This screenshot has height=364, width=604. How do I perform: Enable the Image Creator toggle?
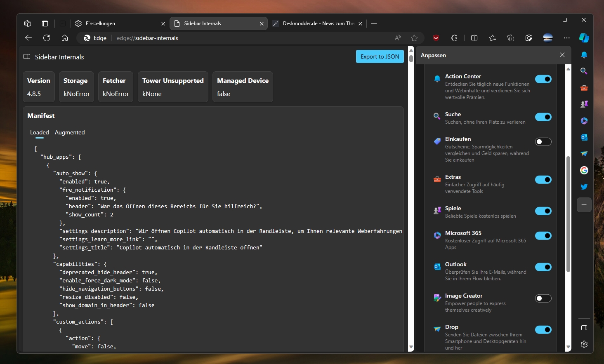(543, 298)
